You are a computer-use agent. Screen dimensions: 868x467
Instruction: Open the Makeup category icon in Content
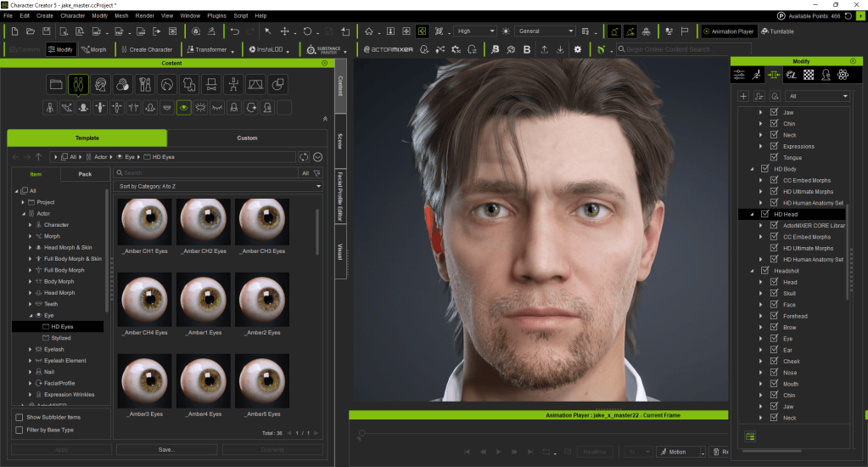coord(145,85)
